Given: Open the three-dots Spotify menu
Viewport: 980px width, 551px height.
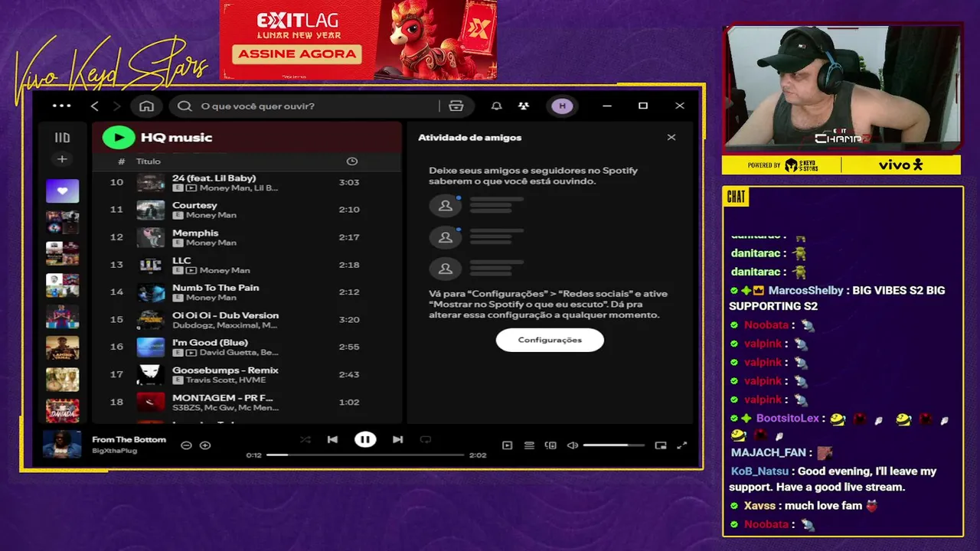Looking at the screenshot, I should point(61,106).
